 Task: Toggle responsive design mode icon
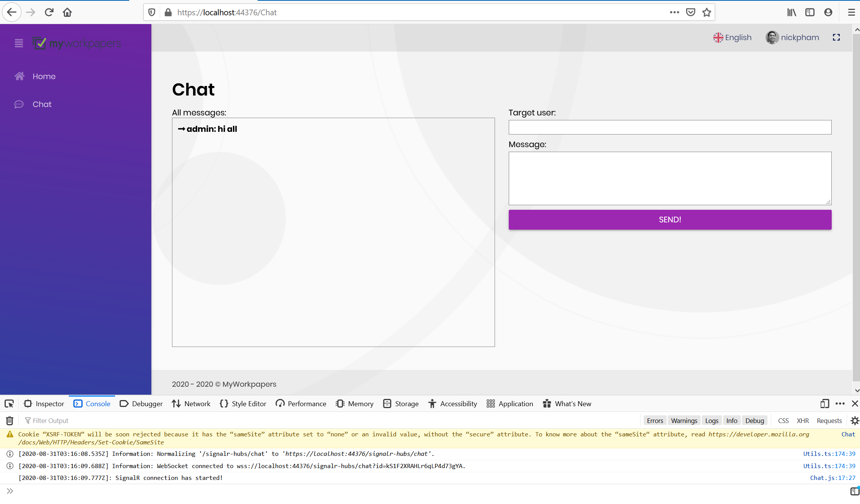click(824, 404)
